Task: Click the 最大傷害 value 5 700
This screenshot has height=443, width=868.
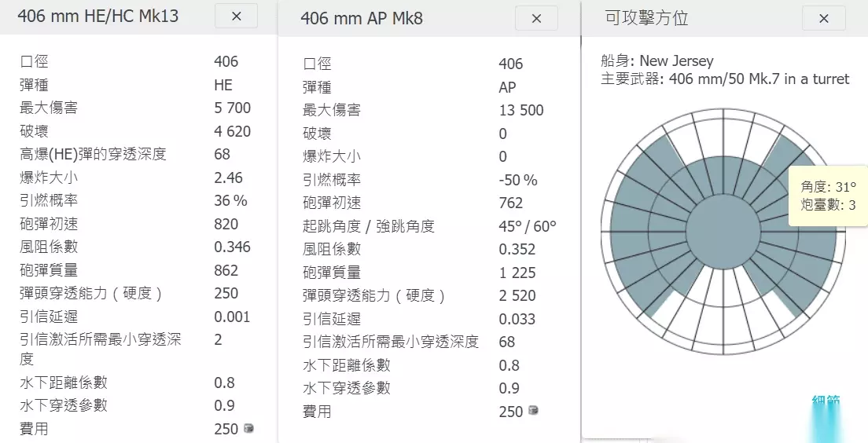Action: [233, 108]
